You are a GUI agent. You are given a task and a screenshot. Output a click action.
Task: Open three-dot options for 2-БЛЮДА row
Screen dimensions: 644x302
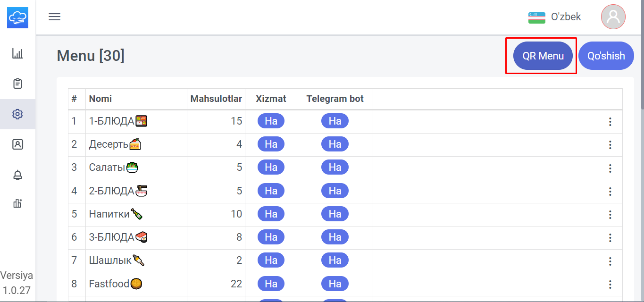point(610,192)
